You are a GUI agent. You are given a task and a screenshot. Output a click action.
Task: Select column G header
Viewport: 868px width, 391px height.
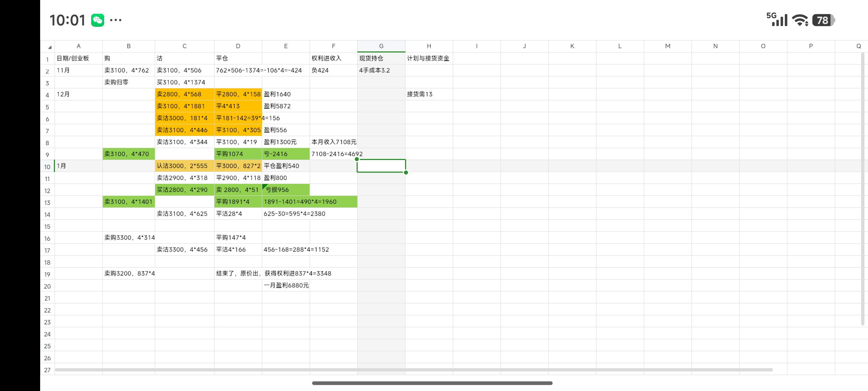381,46
